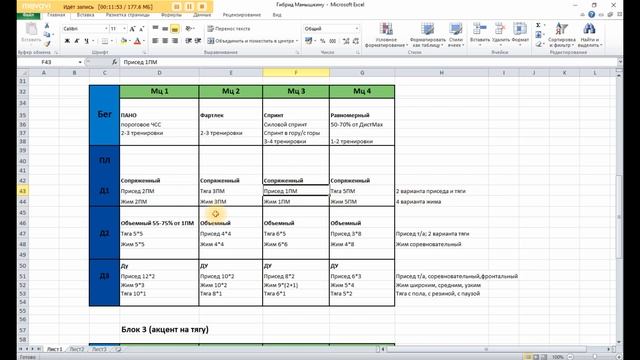
Task: Stop the screen recording in the overlay
Action: [202, 7]
